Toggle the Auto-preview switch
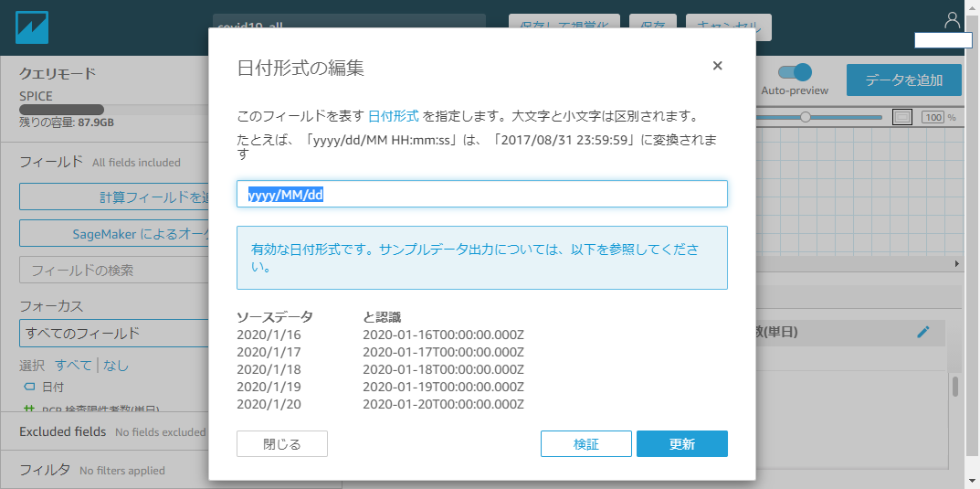This screenshot has height=489, width=980. pyautogui.click(x=795, y=72)
